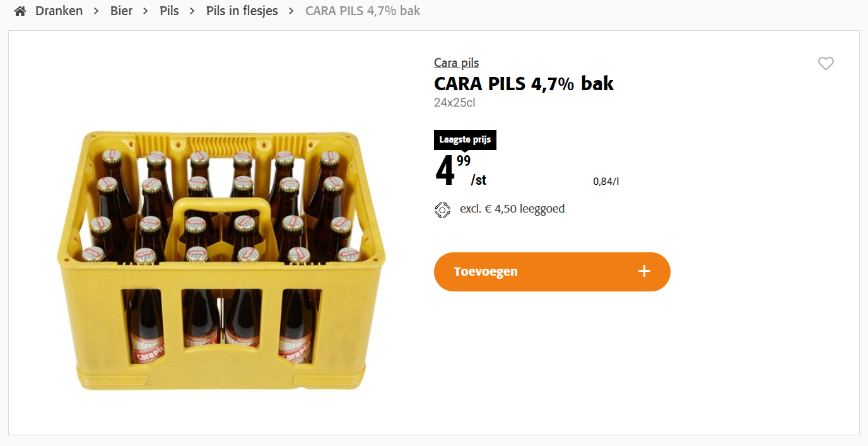Click chevron between Bier and Pils
The height and width of the screenshot is (446, 868).
[x=146, y=11]
